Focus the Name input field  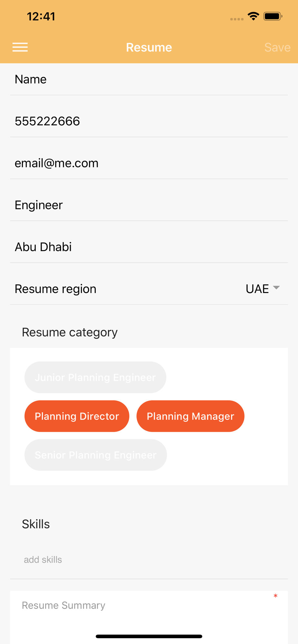149,79
